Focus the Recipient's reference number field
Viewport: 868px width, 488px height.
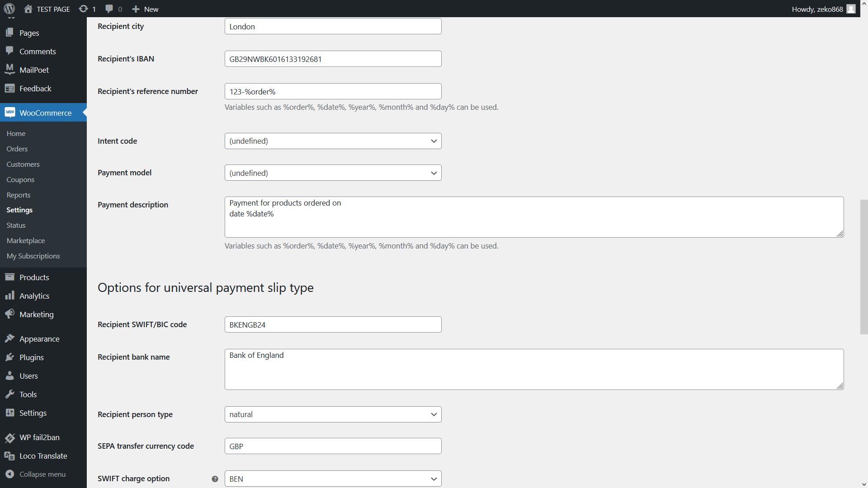[x=333, y=91]
